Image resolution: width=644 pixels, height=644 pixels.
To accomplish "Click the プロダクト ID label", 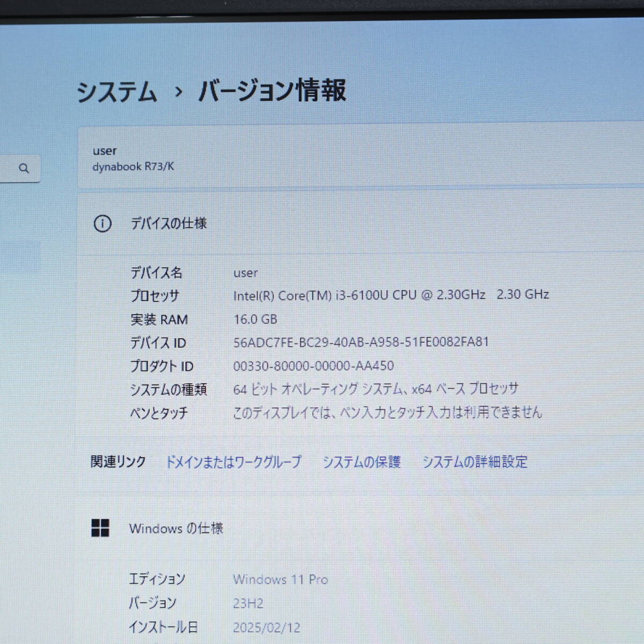I will (162, 367).
